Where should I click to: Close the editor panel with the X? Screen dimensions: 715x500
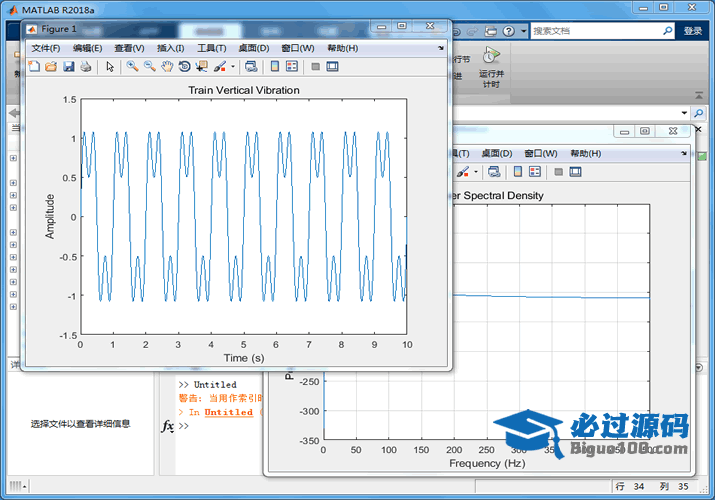click(x=698, y=129)
